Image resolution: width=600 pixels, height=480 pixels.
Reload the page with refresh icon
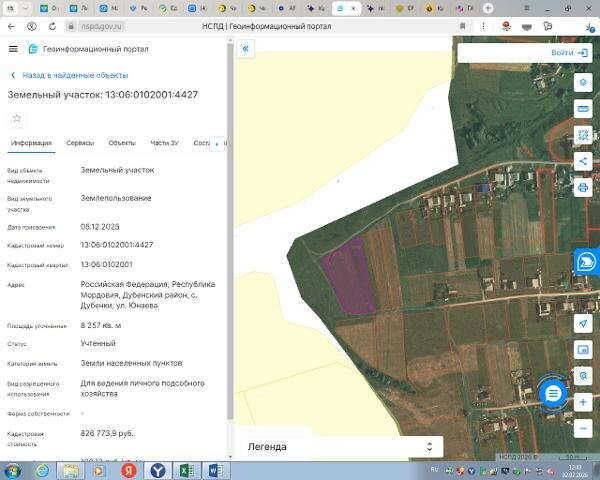tap(52, 26)
